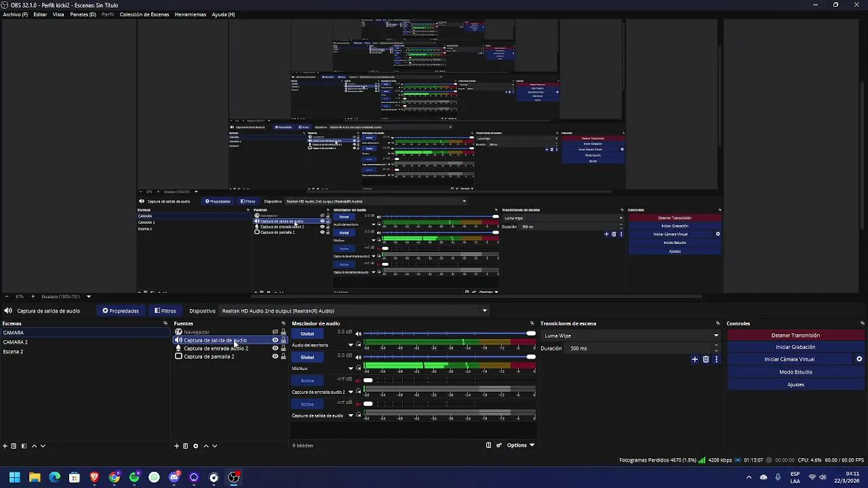This screenshot has width=868, height=488.
Task: Undock the Controles panel
Action: pos(863,323)
